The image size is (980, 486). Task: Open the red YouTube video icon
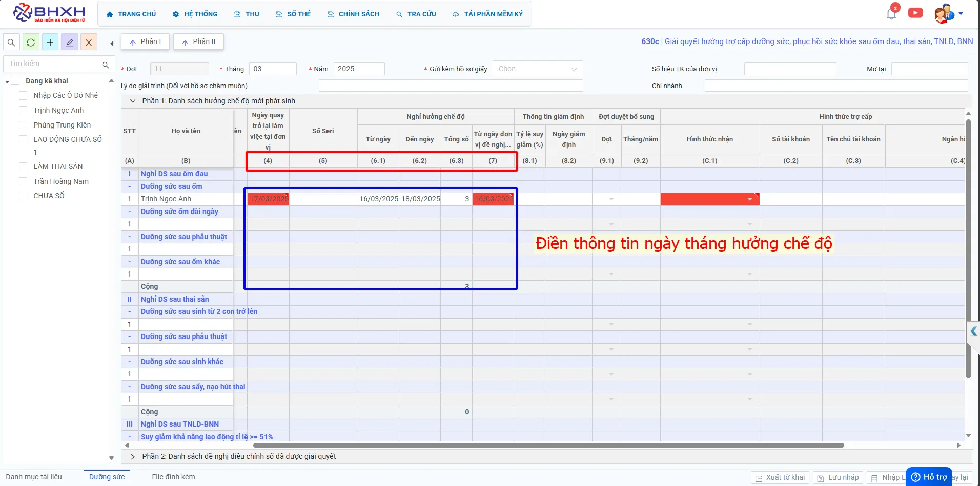point(915,13)
